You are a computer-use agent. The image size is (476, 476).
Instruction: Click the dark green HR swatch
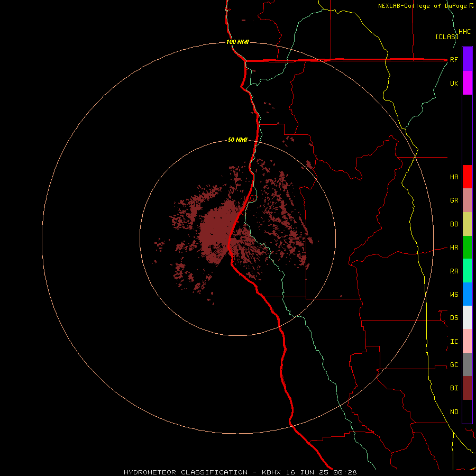pyautogui.click(x=467, y=248)
